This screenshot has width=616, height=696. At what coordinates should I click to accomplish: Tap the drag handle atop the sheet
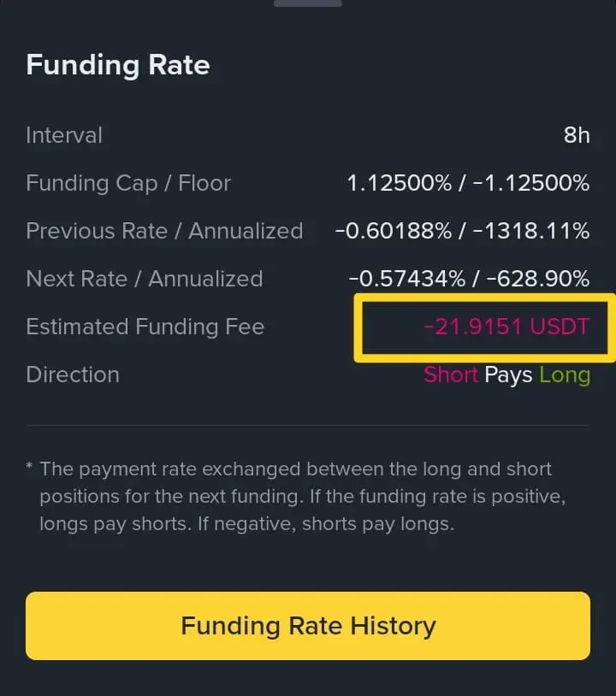pyautogui.click(x=308, y=3)
